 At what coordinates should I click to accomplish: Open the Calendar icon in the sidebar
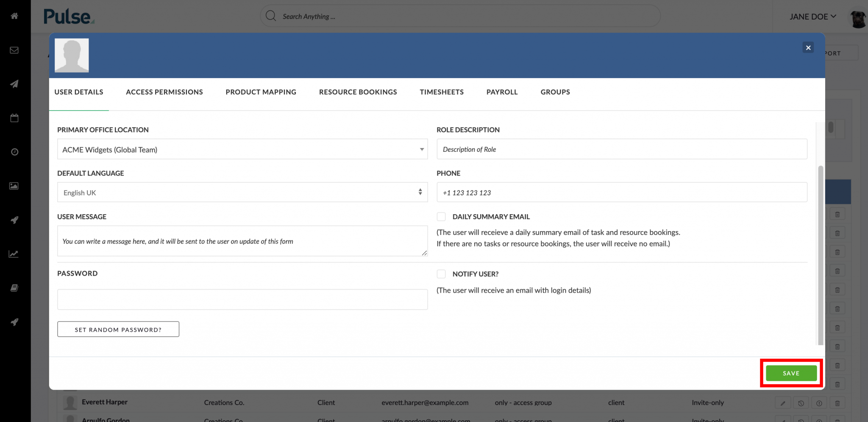(x=14, y=117)
